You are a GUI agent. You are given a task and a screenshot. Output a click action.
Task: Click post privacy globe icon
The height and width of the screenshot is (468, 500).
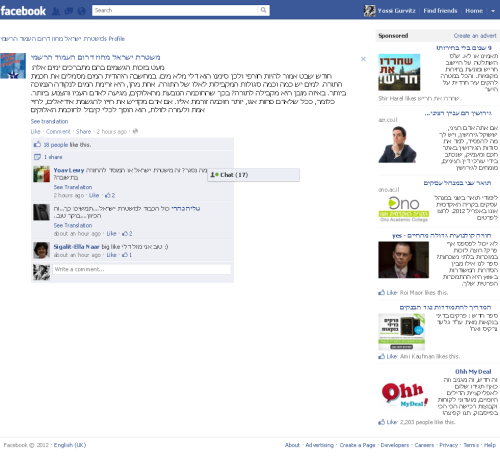[135, 131]
